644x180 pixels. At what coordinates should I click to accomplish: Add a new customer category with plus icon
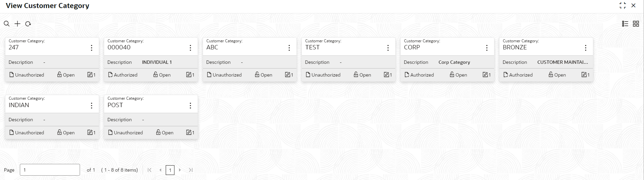tap(17, 24)
